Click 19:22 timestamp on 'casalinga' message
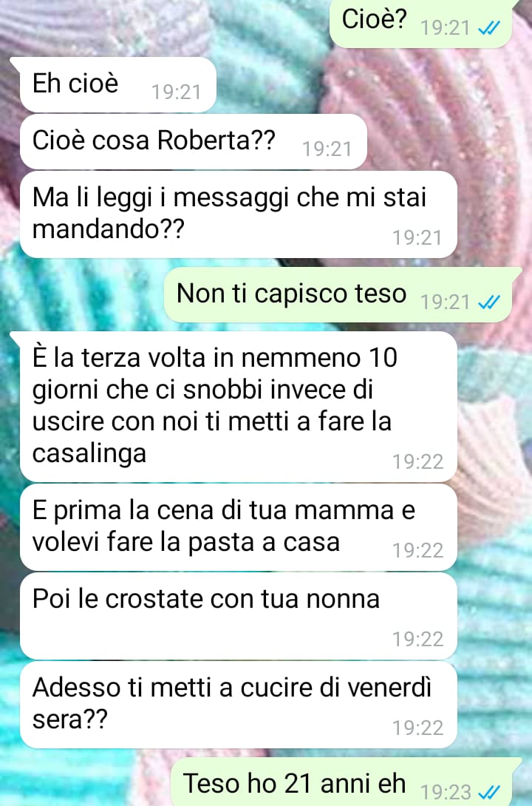 pos(417,461)
